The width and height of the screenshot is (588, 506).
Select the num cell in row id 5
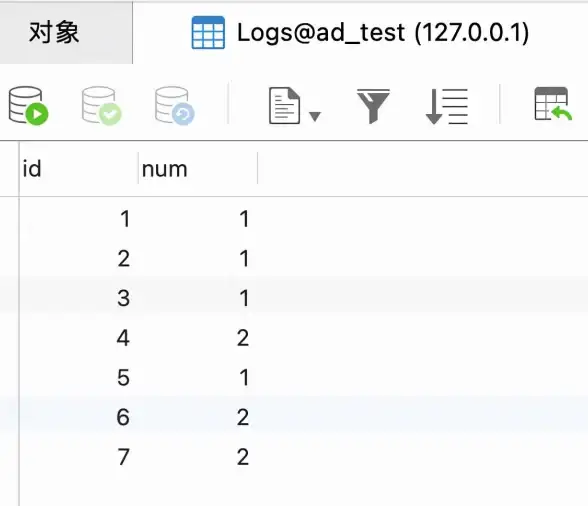[x=198, y=377]
